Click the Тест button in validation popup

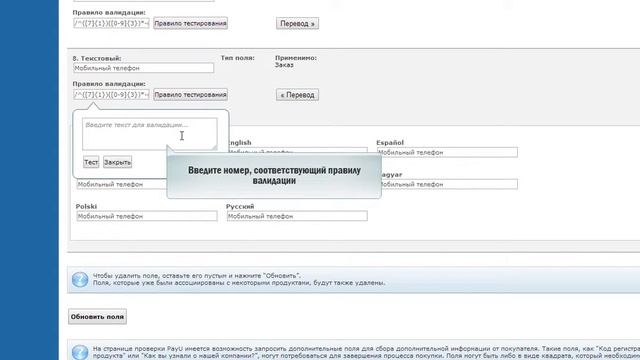tap(91, 162)
